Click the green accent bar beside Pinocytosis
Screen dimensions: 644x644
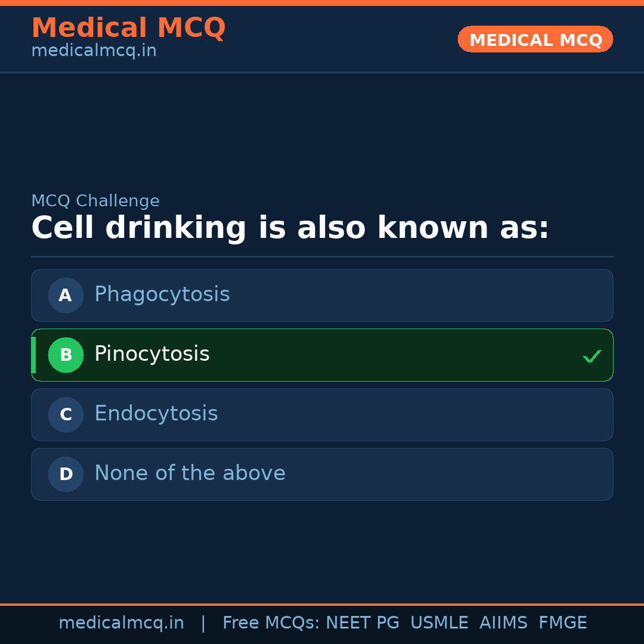coord(33,355)
